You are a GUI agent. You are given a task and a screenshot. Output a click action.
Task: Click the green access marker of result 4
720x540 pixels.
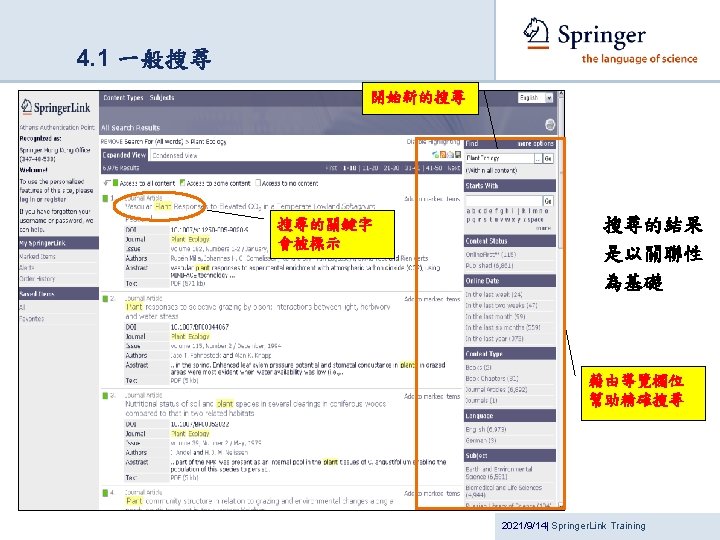(105, 493)
